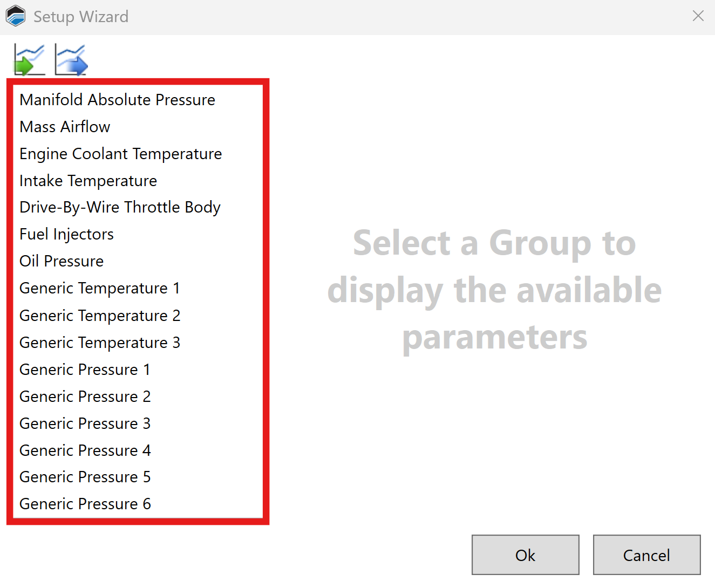Image resolution: width=715 pixels, height=588 pixels.
Task: Select Generic Pressure 1 in the list
Action: pyautogui.click(x=85, y=370)
